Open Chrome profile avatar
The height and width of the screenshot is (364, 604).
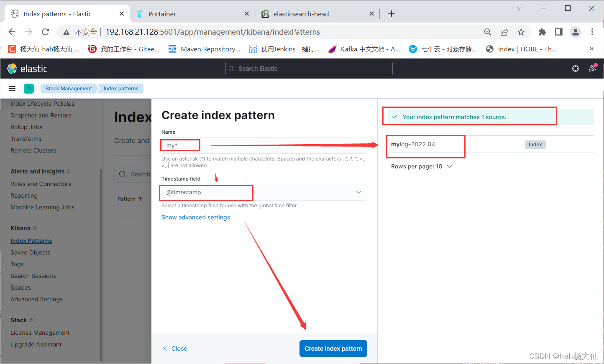tap(576, 32)
